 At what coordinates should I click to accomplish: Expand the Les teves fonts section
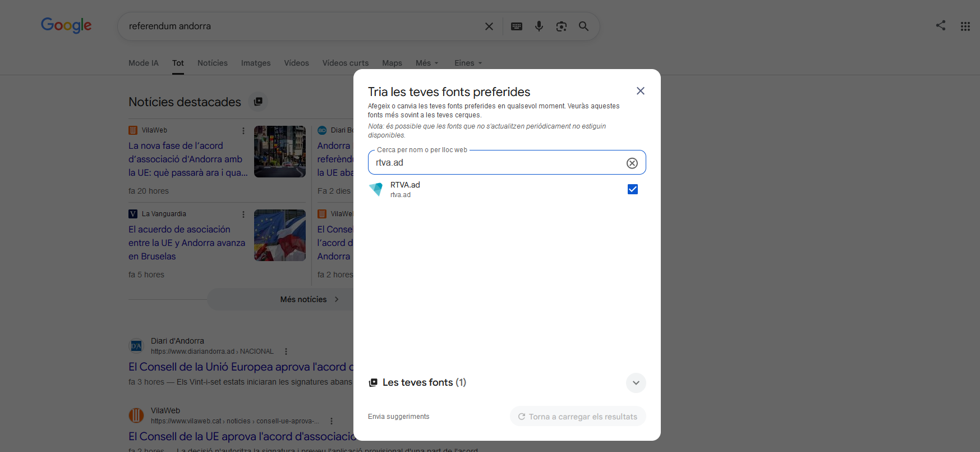[x=636, y=383]
